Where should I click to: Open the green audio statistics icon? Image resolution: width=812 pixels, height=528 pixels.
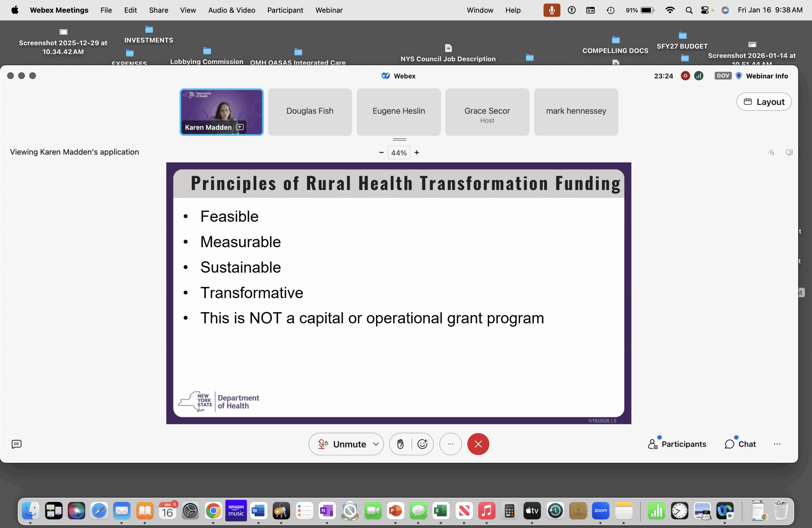coord(698,76)
